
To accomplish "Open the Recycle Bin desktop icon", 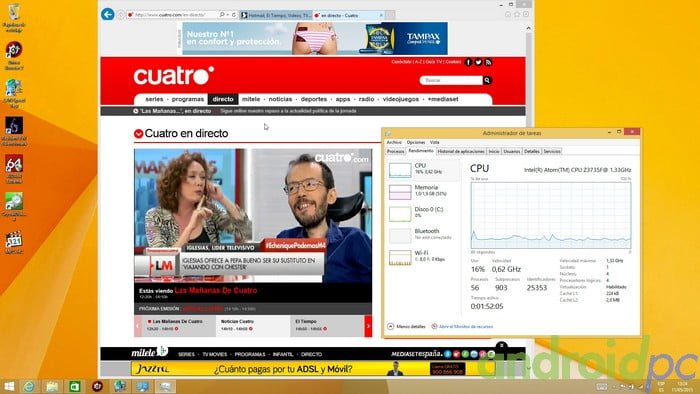I will tap(14, 19).
